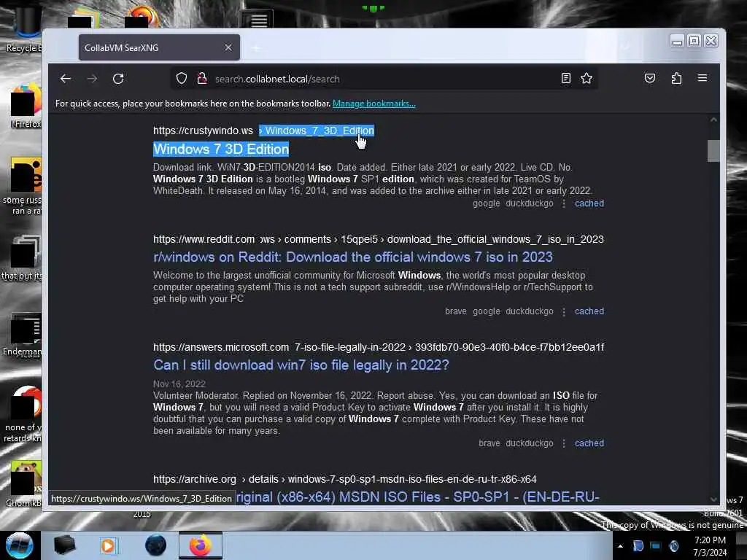The width and height of the screenshot is (747, 560).
Task: Reload the current page
Action: 118,79
